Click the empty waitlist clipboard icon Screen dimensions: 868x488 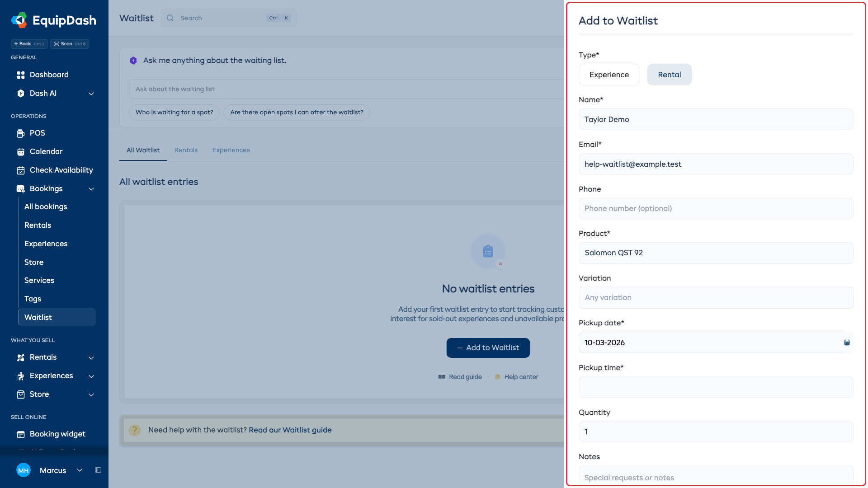[488, 251]
